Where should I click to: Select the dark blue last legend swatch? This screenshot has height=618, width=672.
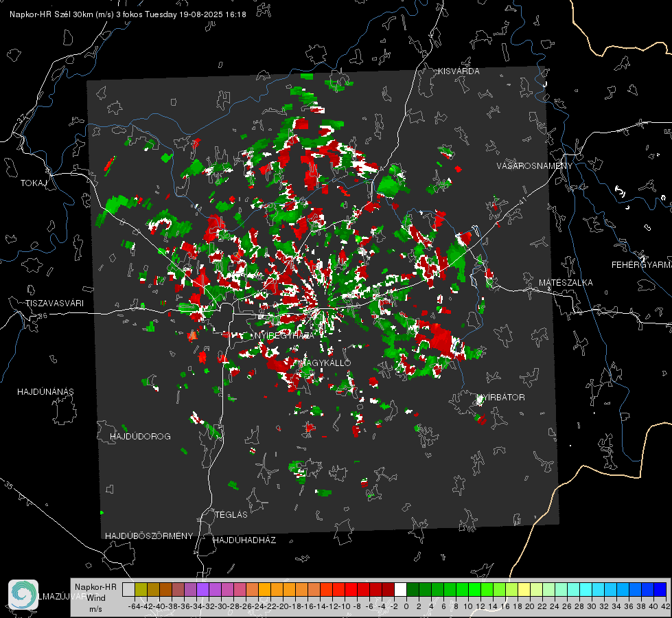660,589
